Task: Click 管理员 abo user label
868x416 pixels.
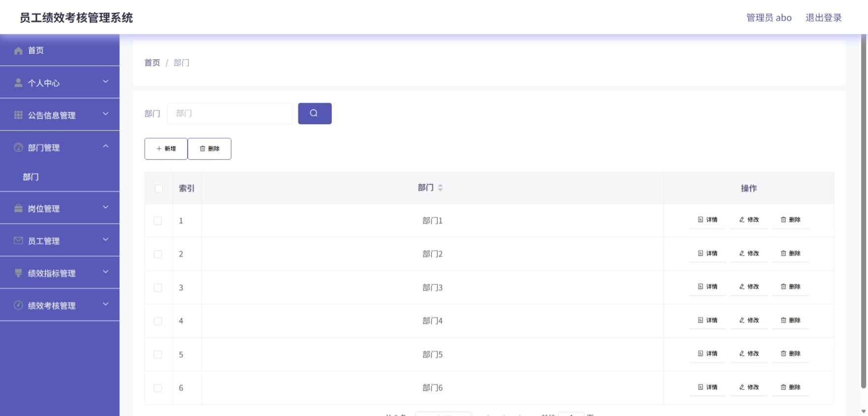Action: click(769, 18)
